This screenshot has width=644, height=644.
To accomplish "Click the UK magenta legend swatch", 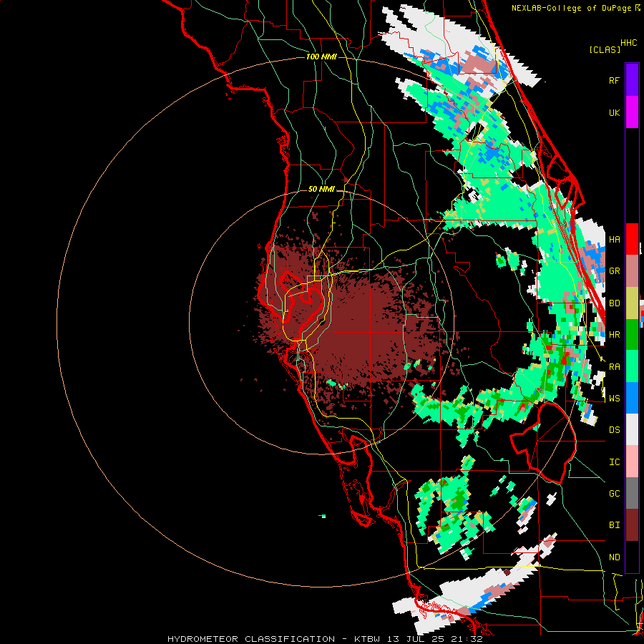I will tap(632, 112).
